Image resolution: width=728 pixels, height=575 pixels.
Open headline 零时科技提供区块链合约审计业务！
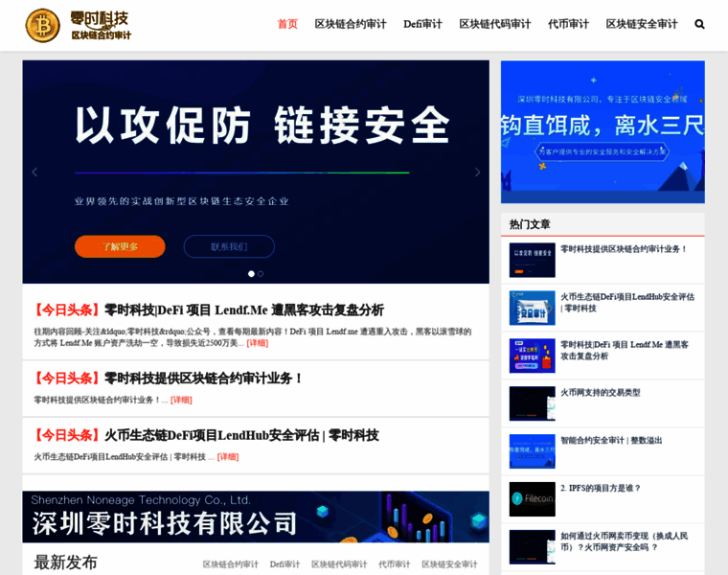204,379
